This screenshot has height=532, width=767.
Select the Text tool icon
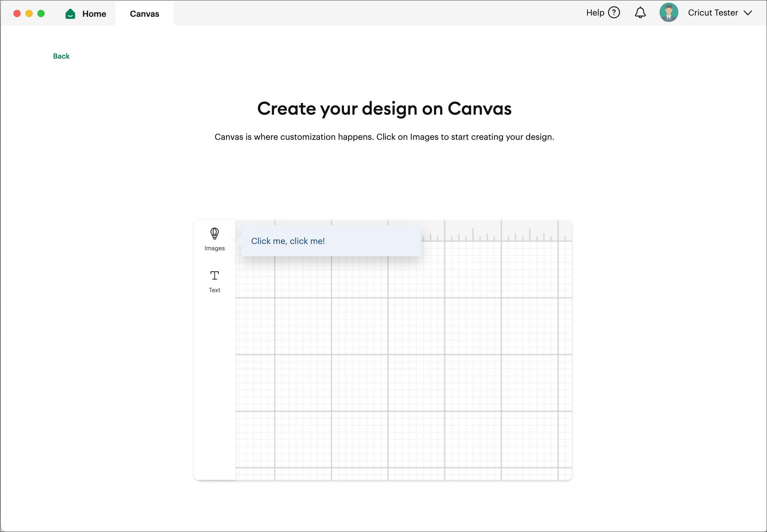coord(214,275)
